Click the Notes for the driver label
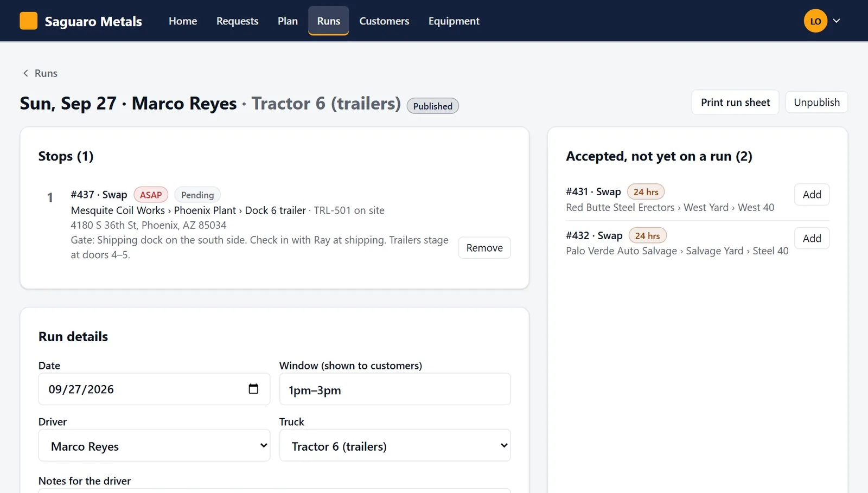Screen dimensions: 868x493 (85, 481)
